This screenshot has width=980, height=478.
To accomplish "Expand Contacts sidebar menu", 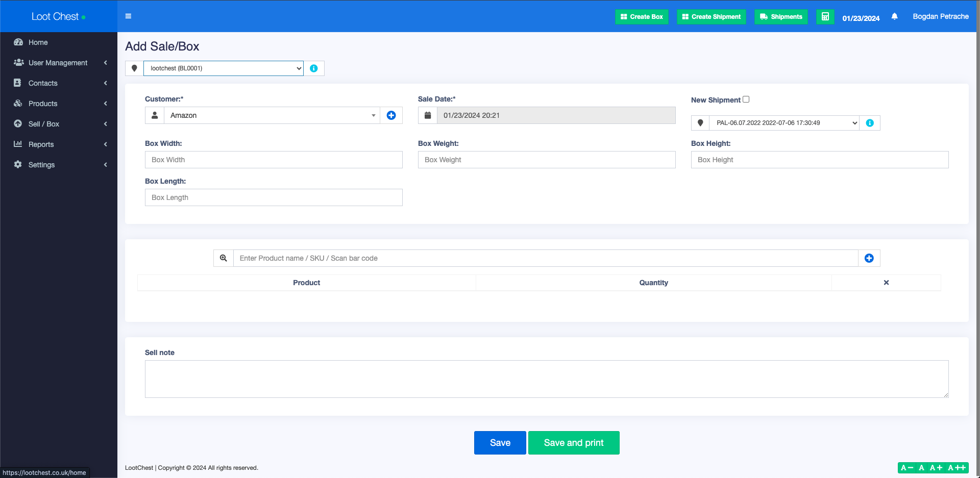I will click(59, 83).
